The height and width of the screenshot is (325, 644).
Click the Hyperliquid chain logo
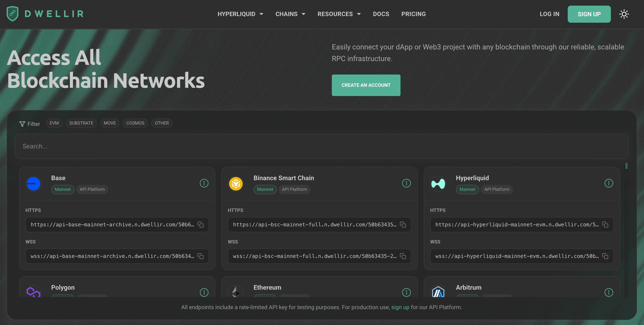tap(438, 184)
